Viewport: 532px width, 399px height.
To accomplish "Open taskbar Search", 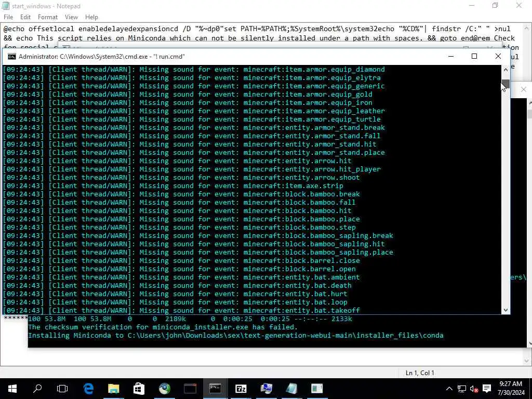I will (37, 389).
